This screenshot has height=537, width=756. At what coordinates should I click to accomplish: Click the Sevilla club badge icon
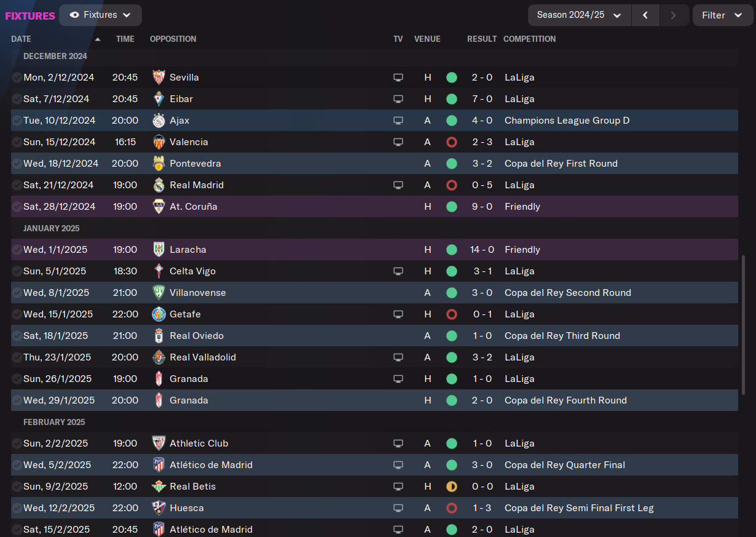pyautogui.click(x=159, y=78)
